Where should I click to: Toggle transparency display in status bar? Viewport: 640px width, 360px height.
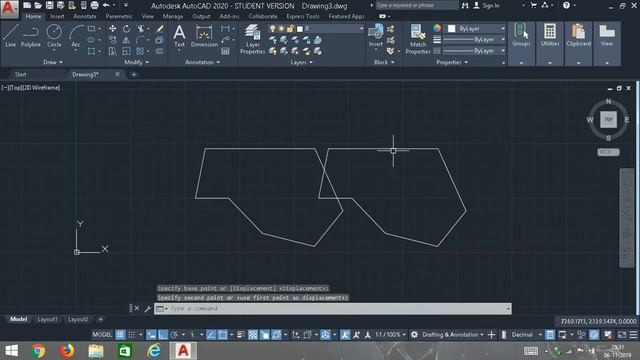pos(253,335)
